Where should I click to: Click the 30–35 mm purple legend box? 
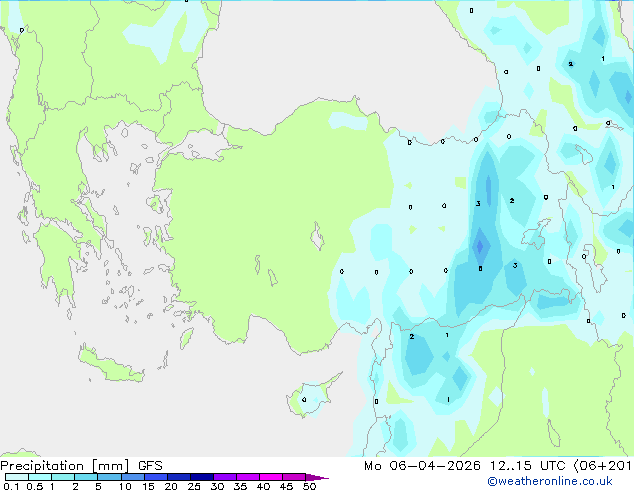pyautogui.click(x=224, y=477)
